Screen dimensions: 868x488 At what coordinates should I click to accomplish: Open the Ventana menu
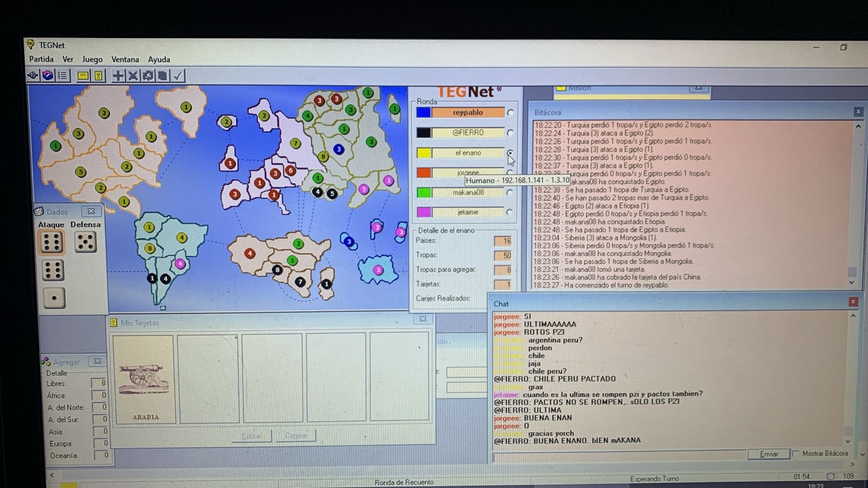125,59
